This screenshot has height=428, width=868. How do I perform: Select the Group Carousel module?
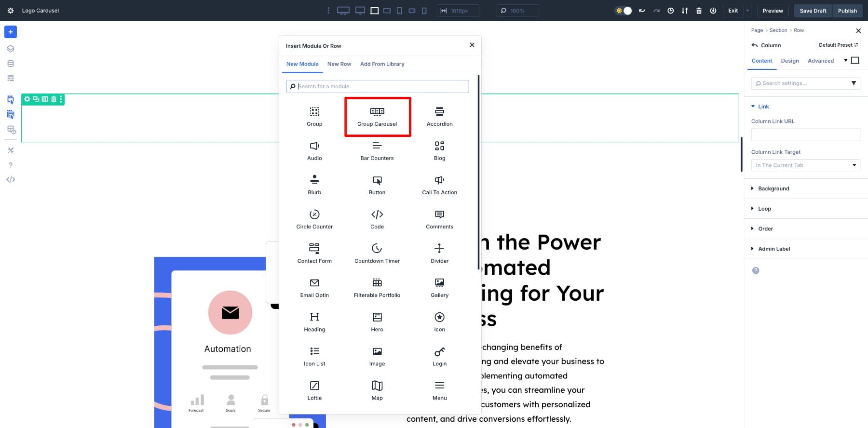click(377, 117)
